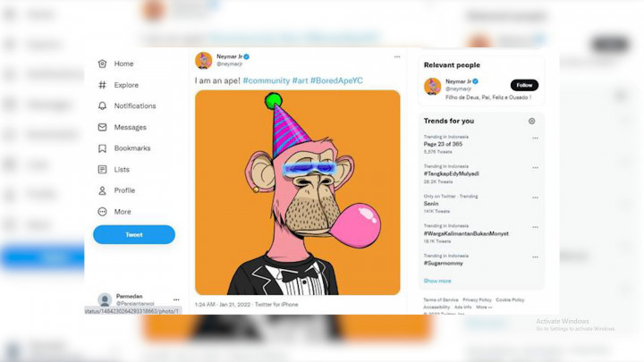The width and height of the screenshot is (644, 362).
Task: Follow Neymar Jr in Relevant people
Action: point(524,86)
